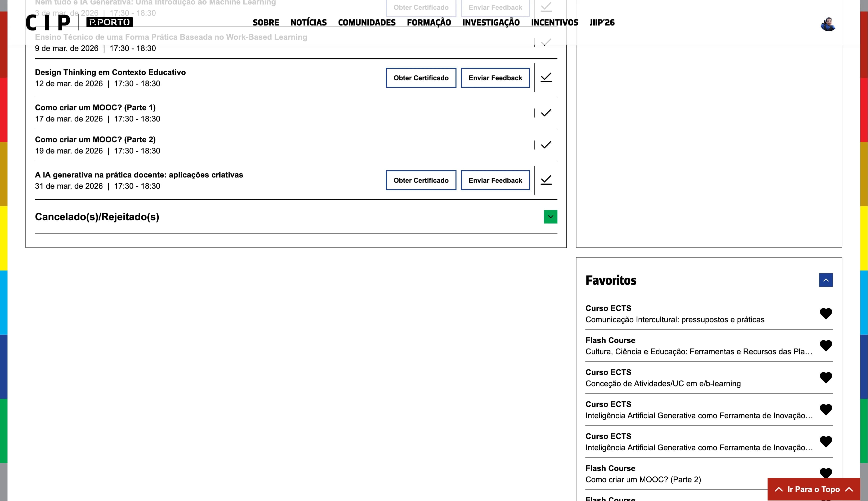Open the user profile avatar
This screenshot has height=501, width=868.
point(828,24)
